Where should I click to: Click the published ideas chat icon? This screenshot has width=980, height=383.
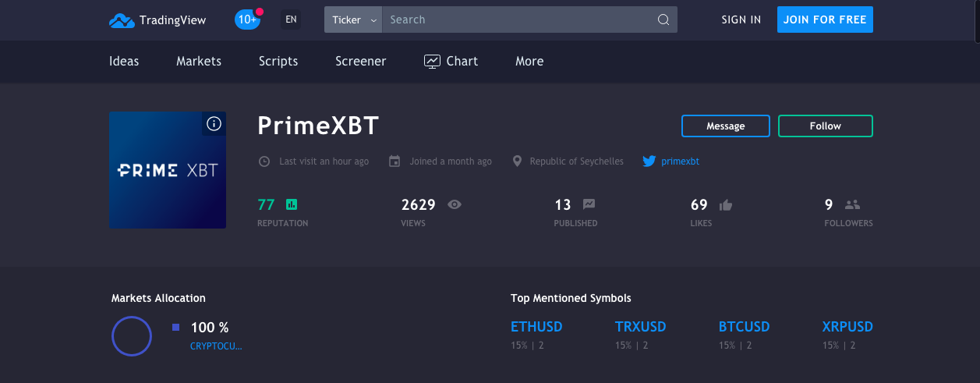tap(589, 204)
